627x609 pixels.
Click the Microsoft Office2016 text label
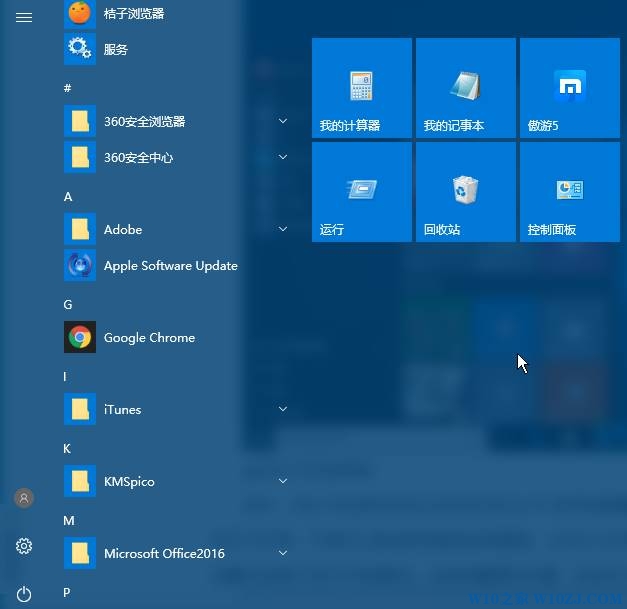pos(164,553)
